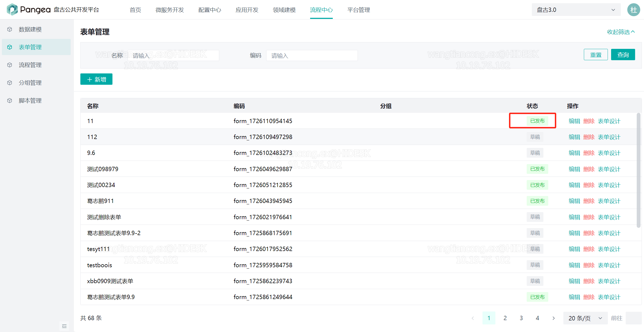
Task: Select 流程管理 in the sidebar
Action: pyautogui.click(x=36, y=65)
